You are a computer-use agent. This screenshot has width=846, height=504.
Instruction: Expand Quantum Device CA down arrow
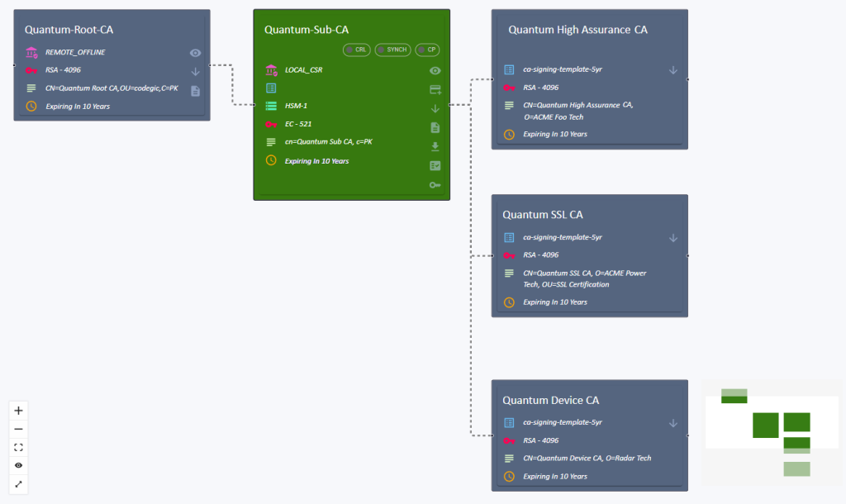click(x=673, y=423)
